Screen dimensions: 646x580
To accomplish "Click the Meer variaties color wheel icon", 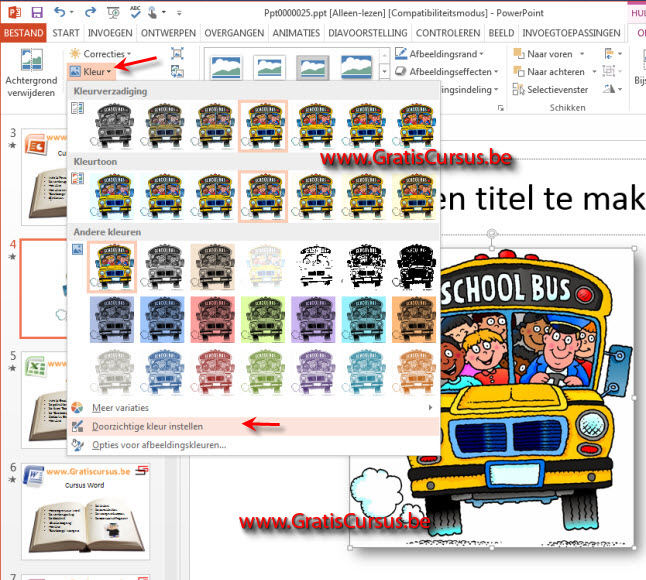I will [x=77, y=407].
